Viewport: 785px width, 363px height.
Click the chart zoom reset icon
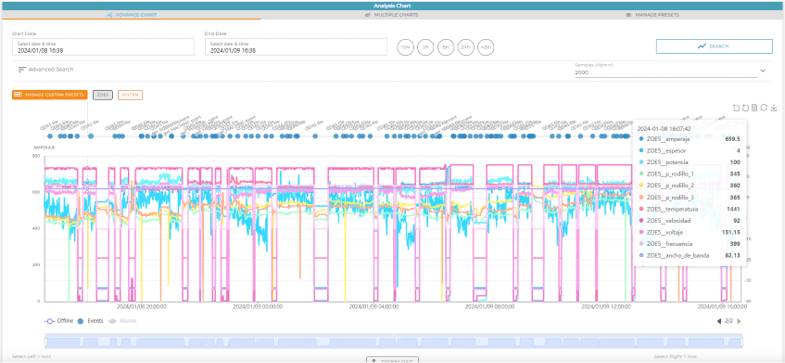pos(745,107)
